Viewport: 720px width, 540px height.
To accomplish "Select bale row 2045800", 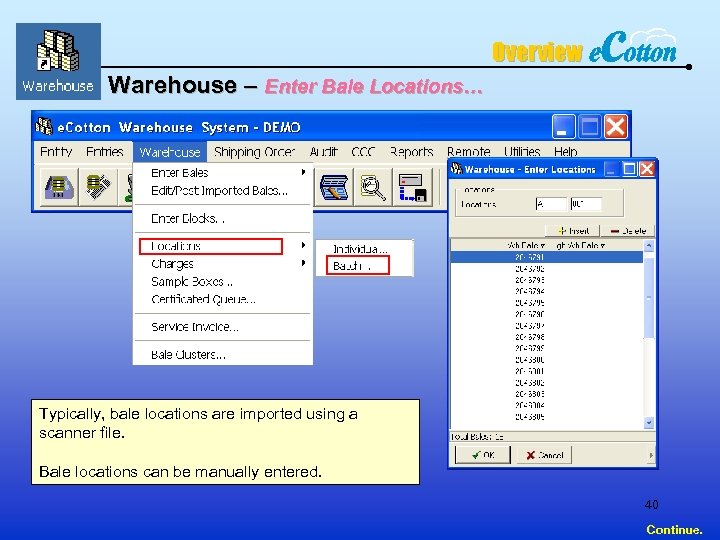I will pos(547,360).
